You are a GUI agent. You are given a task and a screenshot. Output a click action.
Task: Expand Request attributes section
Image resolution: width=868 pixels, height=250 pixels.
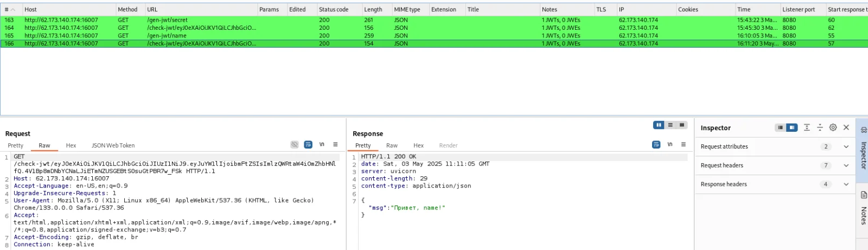tap(846, 146)
